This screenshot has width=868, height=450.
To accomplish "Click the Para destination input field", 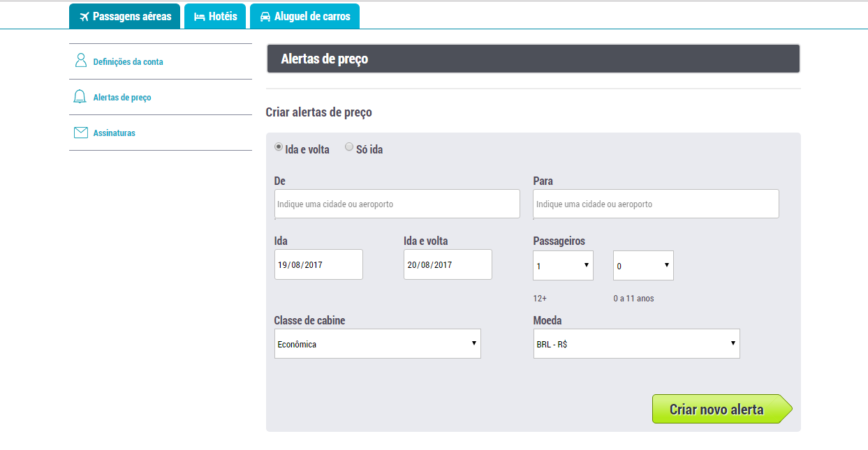I will [656, 203].
